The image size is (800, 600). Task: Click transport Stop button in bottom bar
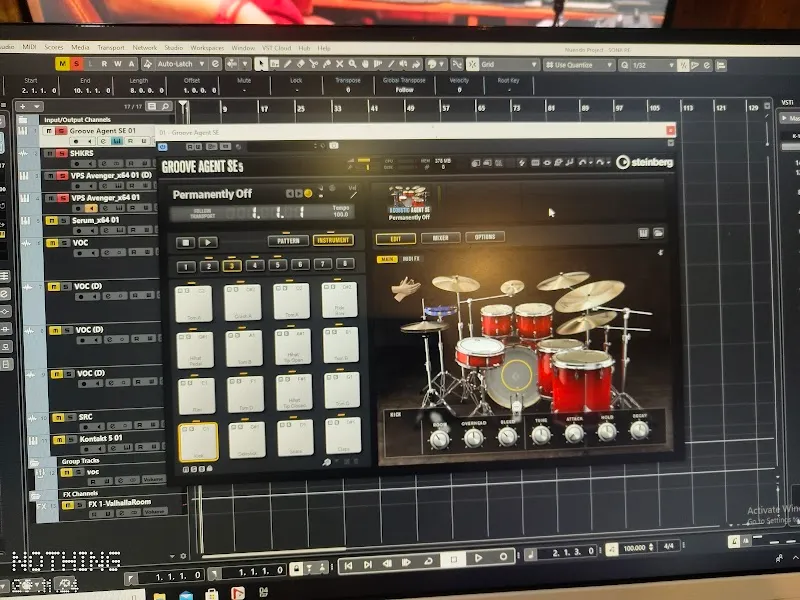453,560
